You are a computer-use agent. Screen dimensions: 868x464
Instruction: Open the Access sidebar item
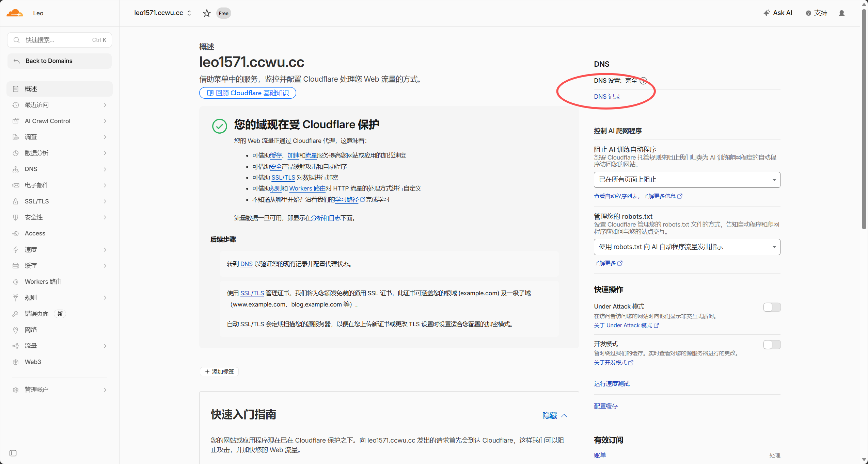click(60, 233)
